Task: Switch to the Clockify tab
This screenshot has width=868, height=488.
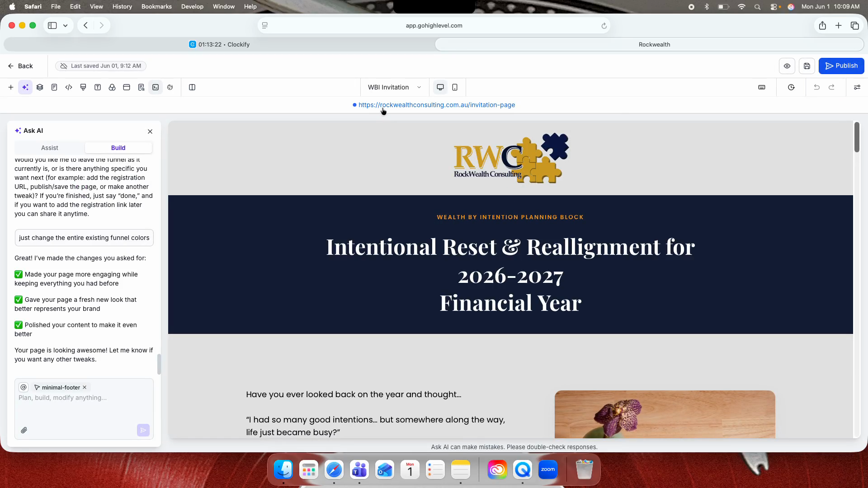Action: (219, 44)
